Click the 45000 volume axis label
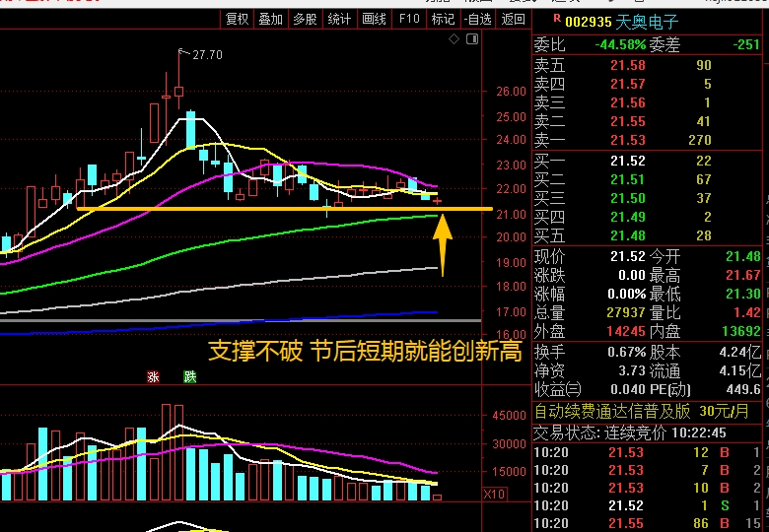 tap(509, 416)
